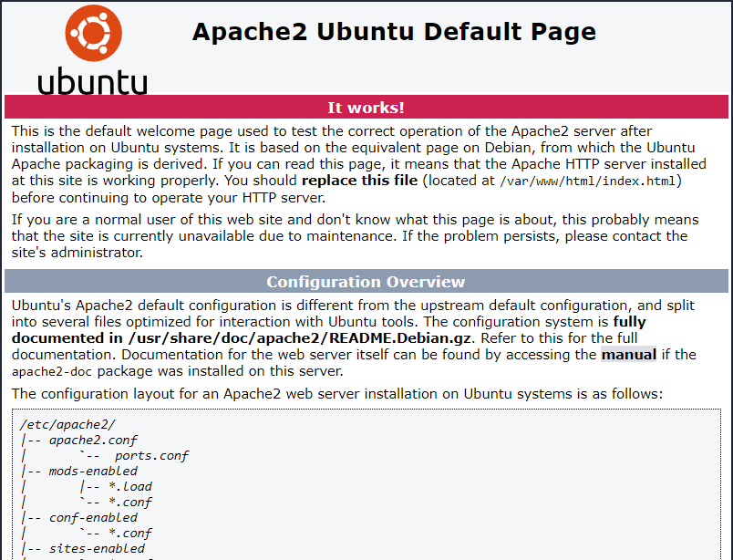Click the sentence 'The configuration layout for an Apache2'
Screen dimensions: 733x560
coord(146,394)
